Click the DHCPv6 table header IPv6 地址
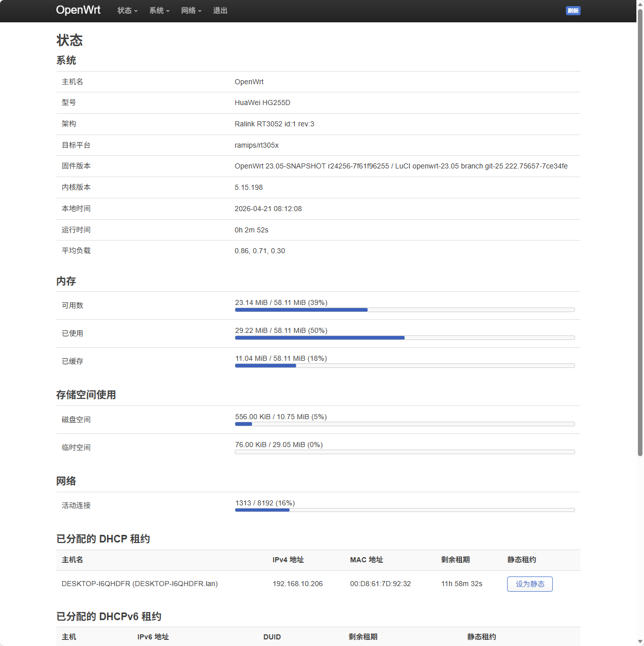The height and width of the screenshot is (646, 644). pos(153,637)
